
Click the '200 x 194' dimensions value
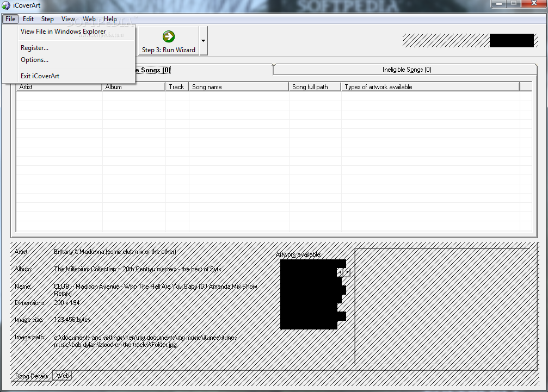pos(67,303)
